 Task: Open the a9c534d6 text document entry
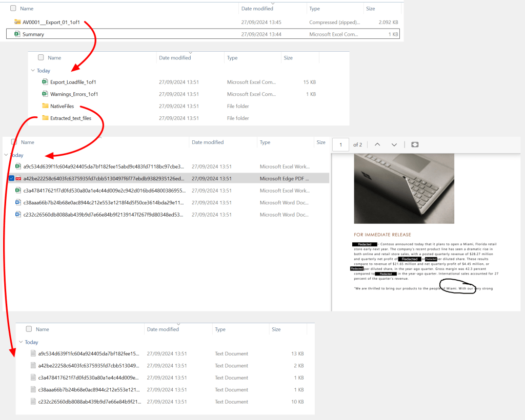pyautogui.click(x=88, y=354)
